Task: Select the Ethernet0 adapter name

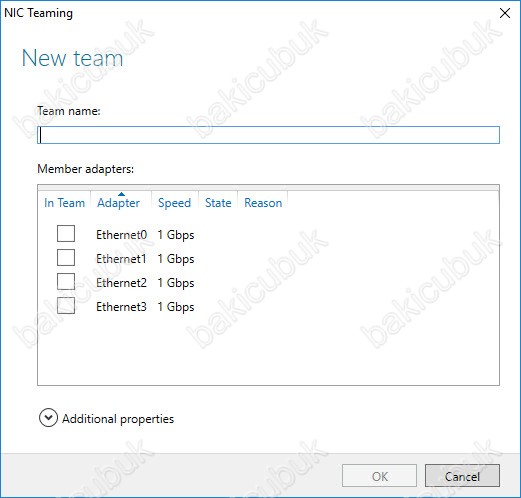Action: tap(121, 235)
